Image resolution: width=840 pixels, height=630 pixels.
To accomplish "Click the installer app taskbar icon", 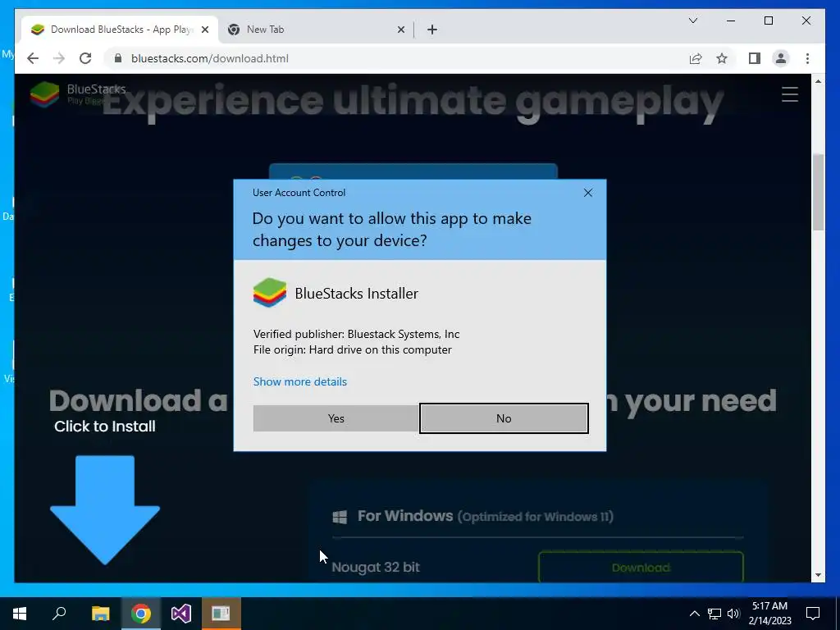I will pos(221,614).
